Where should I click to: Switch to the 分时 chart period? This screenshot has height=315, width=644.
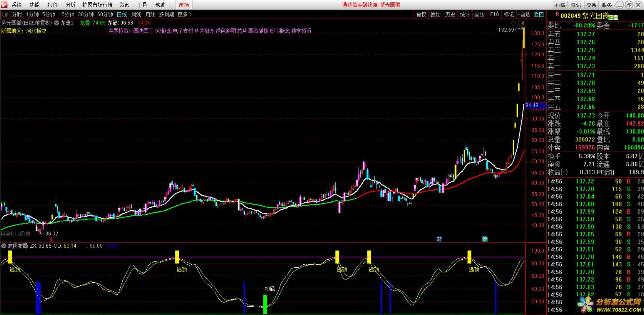point(17,14)
